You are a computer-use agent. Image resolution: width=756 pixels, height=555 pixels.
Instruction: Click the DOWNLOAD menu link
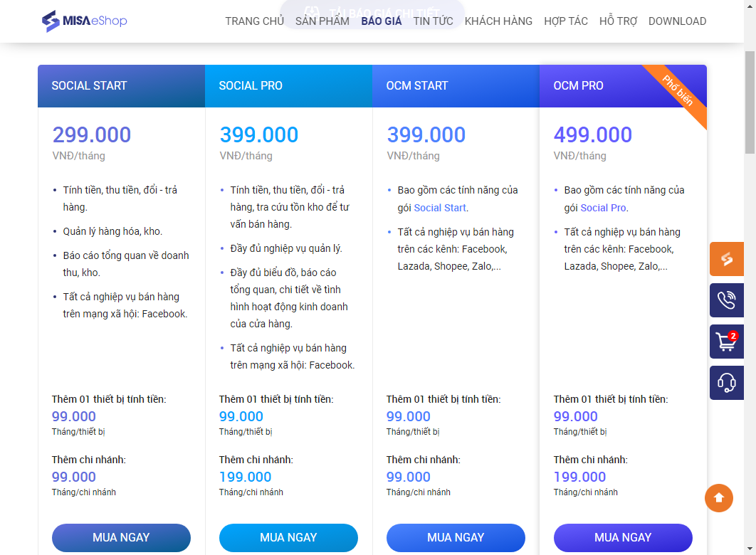(677, 21)
